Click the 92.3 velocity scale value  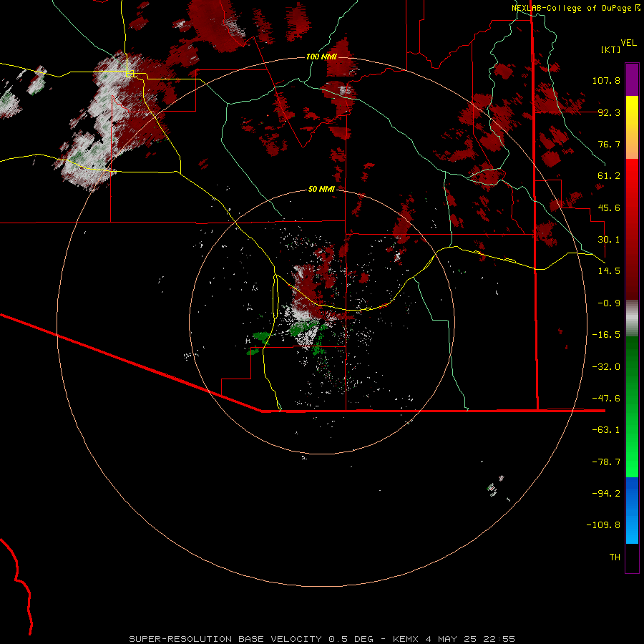pos(609,112)
